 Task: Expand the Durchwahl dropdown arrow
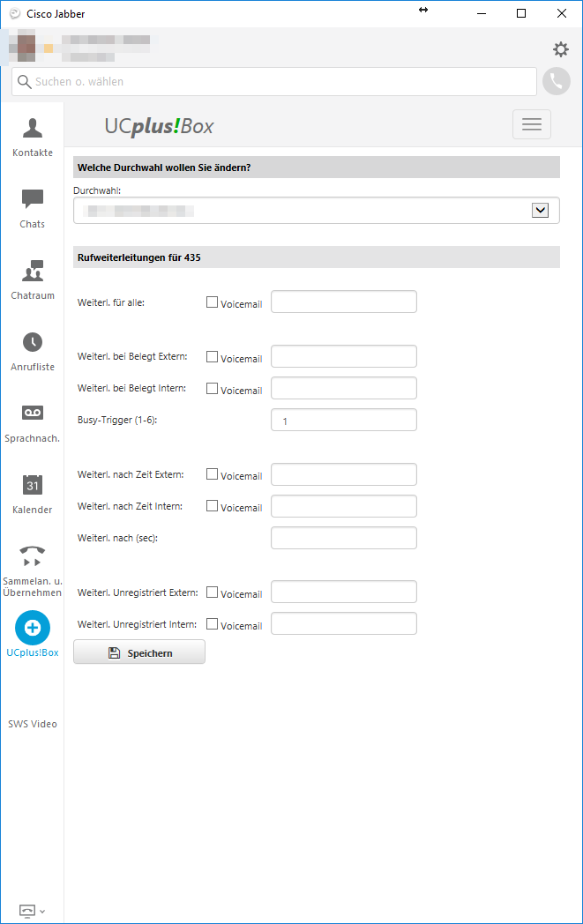(540, 211)
